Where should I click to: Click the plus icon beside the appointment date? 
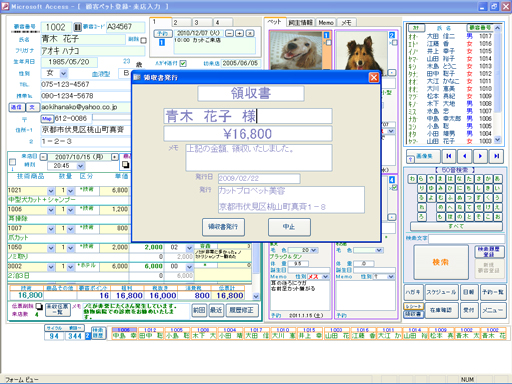(239, 33)
